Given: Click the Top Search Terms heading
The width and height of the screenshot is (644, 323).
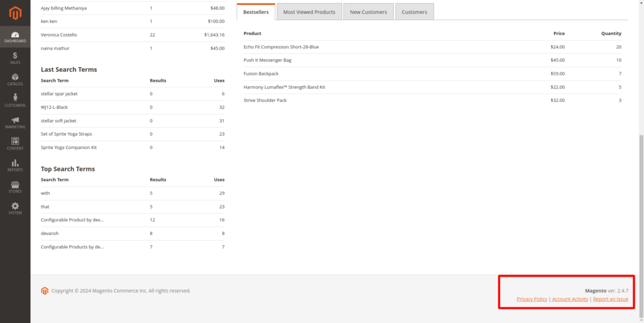Looking at the screenshot, I should coord(68,168).
